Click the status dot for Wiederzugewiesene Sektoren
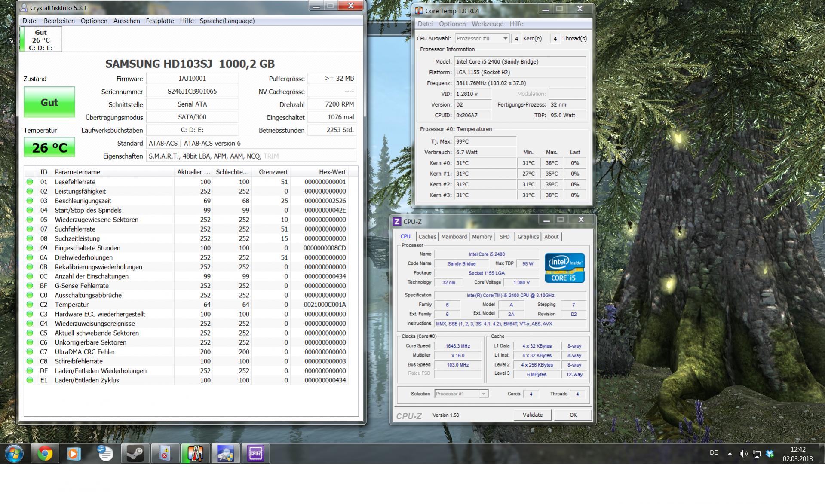 click(x=30, y=220)
